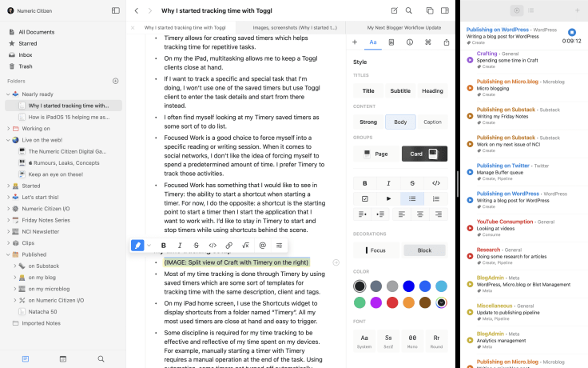Expand the Started folder
588x368 pixels.
point(8,186)
